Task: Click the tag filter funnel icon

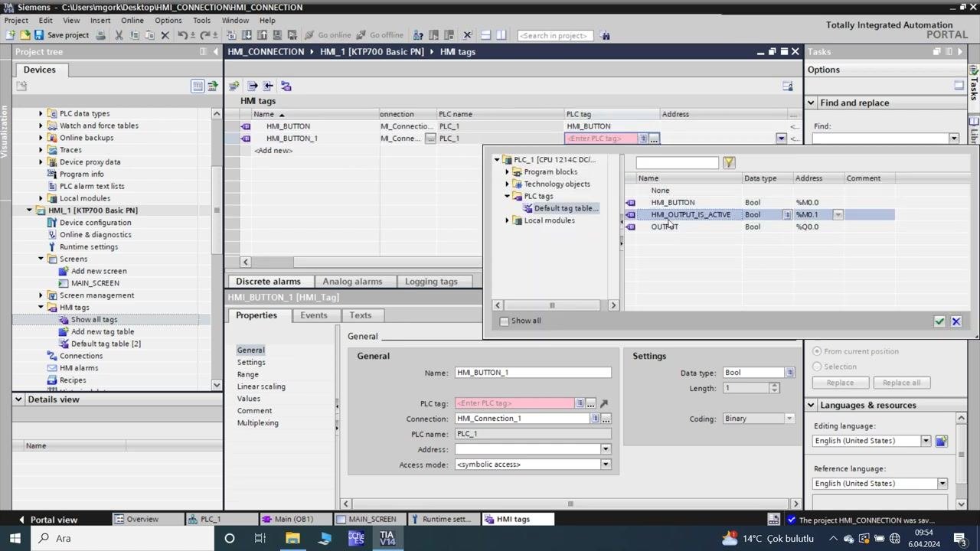Action: click(x=729, y=162)
